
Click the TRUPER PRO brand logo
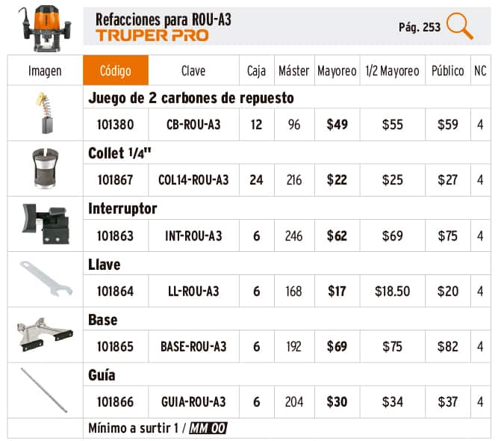coord(152,35)
